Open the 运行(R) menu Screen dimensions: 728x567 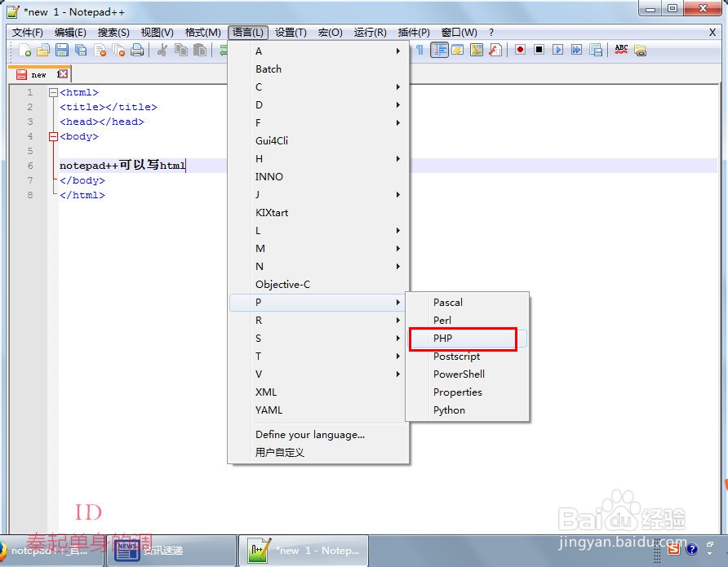click(370, 33)
